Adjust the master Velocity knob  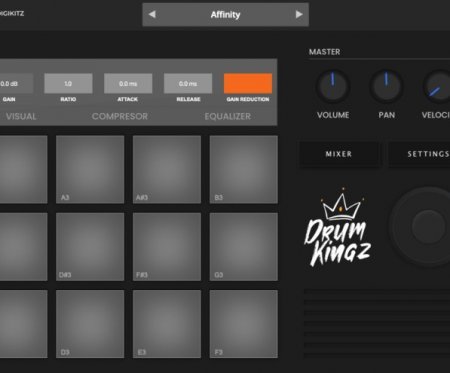pos(438,86)
